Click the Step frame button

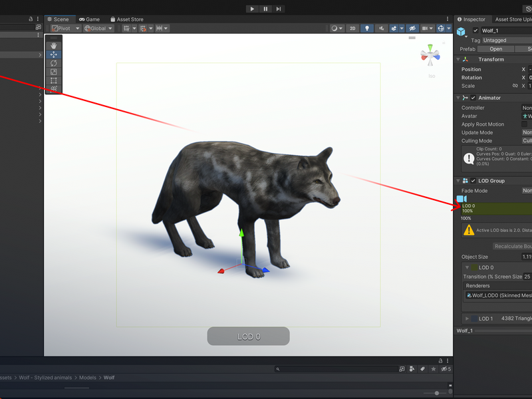point(278,9)
